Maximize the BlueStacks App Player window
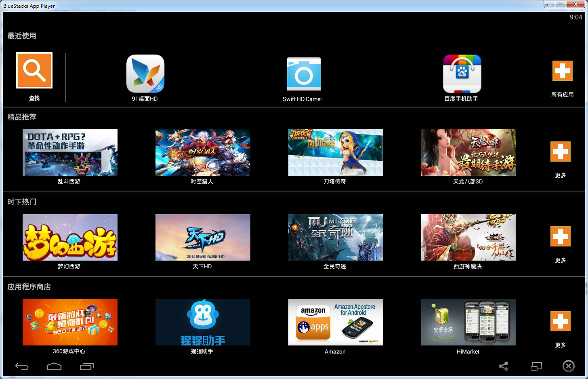 pyautogui.click(x=561, y=4)
